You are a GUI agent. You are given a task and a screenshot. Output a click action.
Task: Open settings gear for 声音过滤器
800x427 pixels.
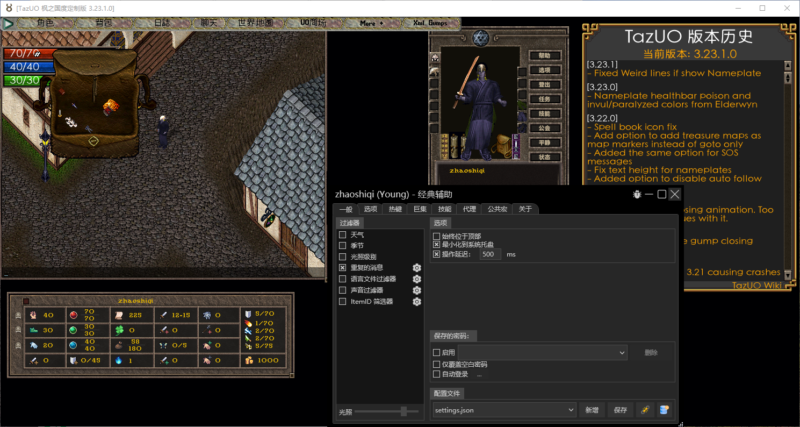(417, 290)
